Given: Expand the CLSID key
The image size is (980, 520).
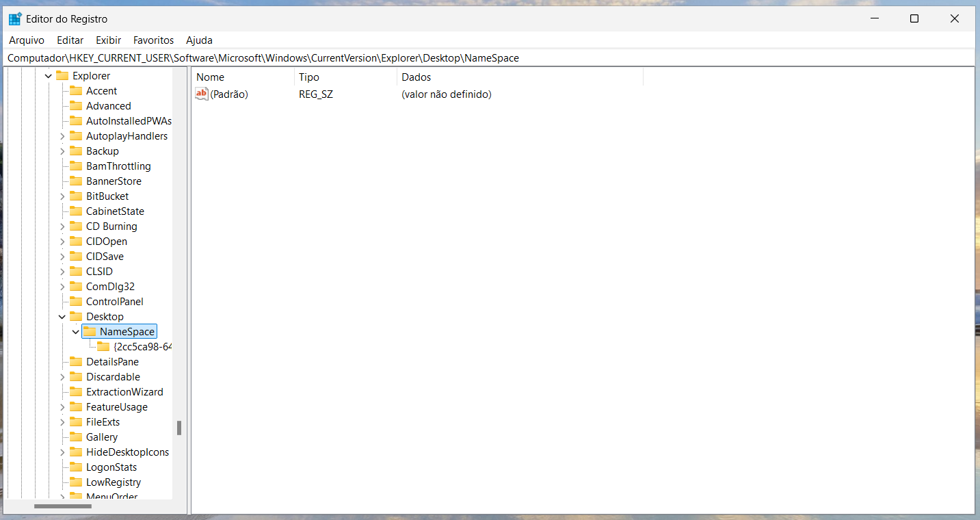Looking at the screenshot, I should pyautogui.click(x=62, y=272).
